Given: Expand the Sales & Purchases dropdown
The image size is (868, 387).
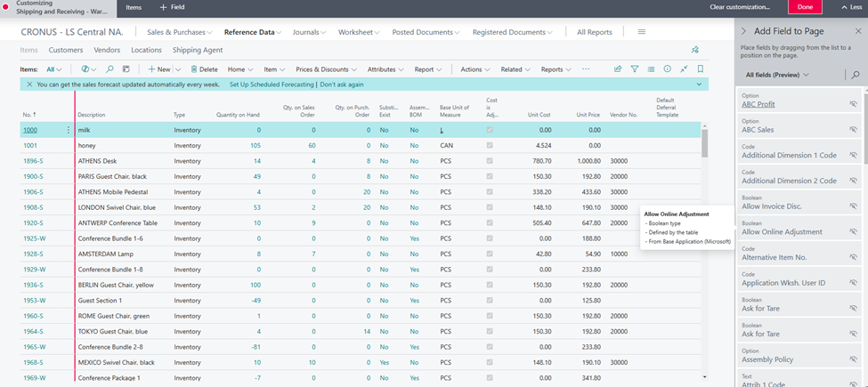Looking at the screenshot, I should 180,32.
